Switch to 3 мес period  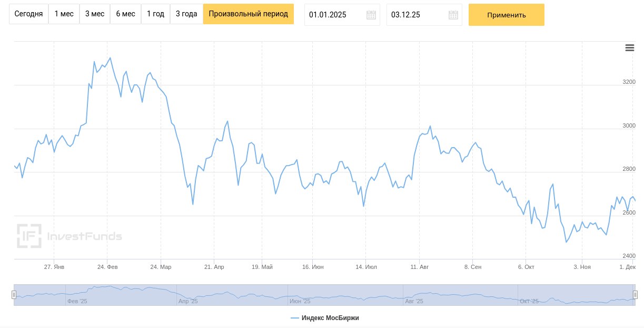tap(95, 14)
